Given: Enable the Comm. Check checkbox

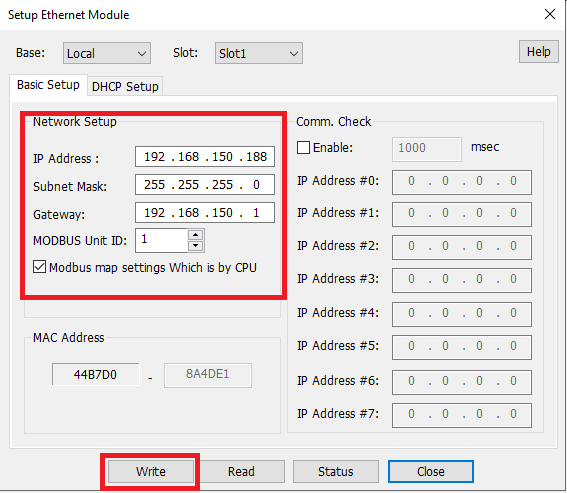Looking at the screenshot, I should 303,148.
